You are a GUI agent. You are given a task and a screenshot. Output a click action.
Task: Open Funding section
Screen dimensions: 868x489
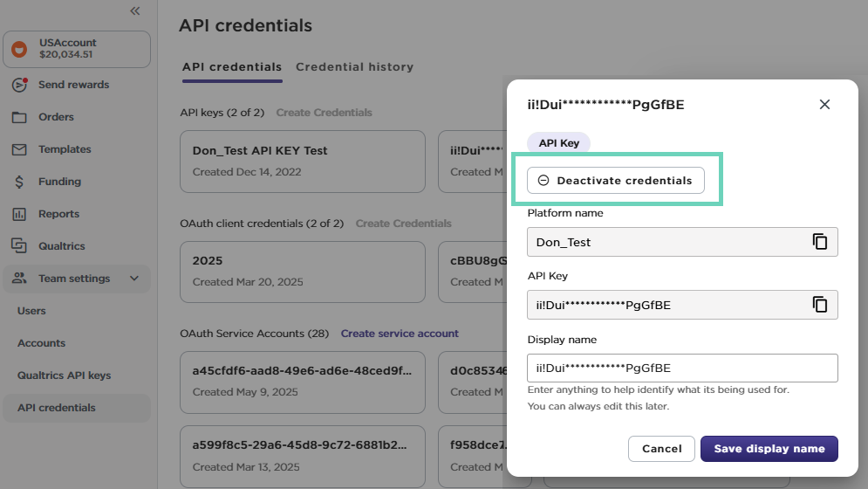pyautogui.click(x=60, y=182)
